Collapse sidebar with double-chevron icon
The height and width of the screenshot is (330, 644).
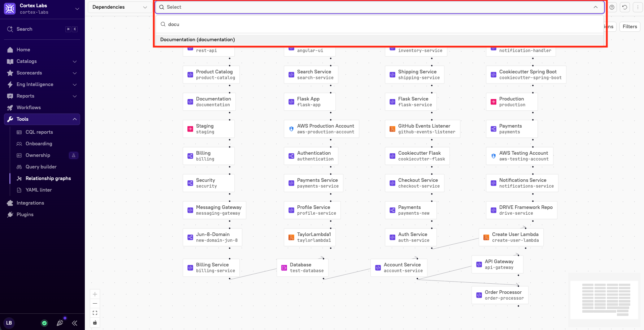pos(75,323)
